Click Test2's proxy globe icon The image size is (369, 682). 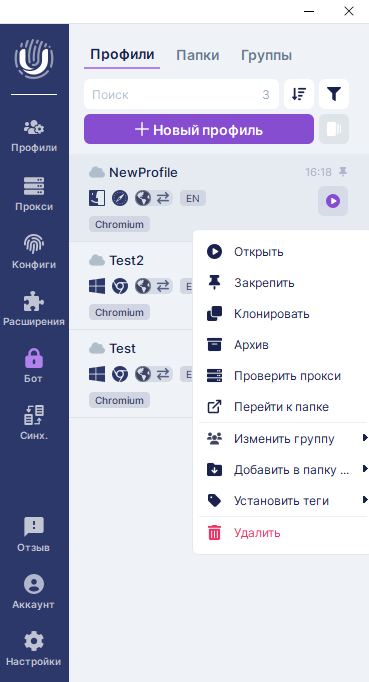point(143,286)
